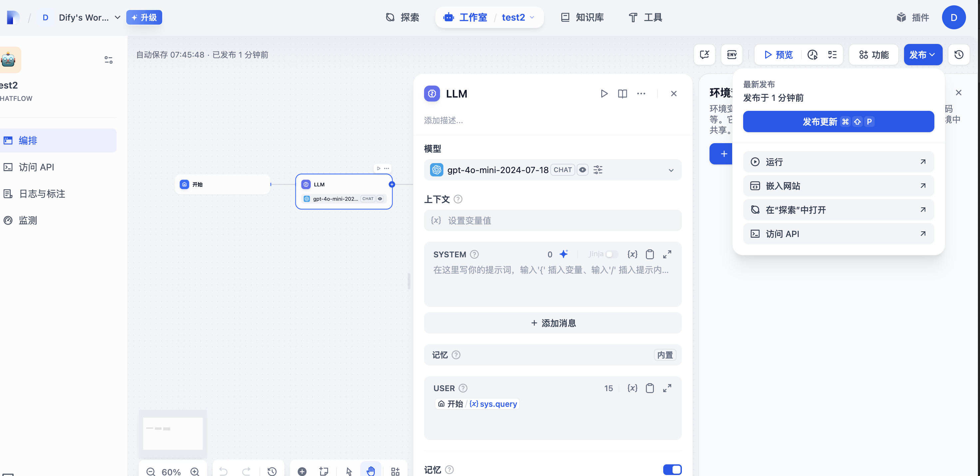Click the 发布更新 button
Screen dimensions: 980x476
point(838,121)
